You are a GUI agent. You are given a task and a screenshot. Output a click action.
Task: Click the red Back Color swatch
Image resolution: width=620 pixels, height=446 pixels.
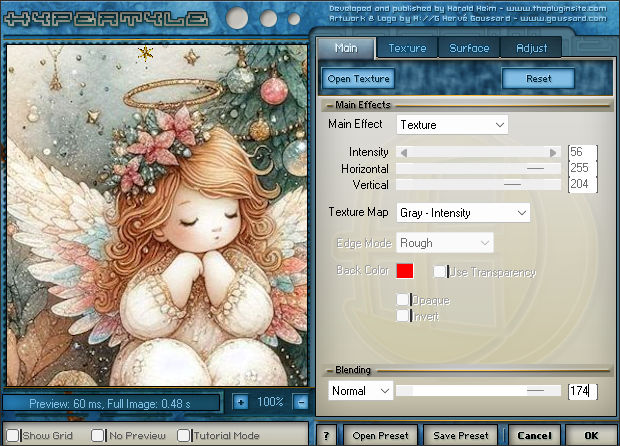[405, 271]
